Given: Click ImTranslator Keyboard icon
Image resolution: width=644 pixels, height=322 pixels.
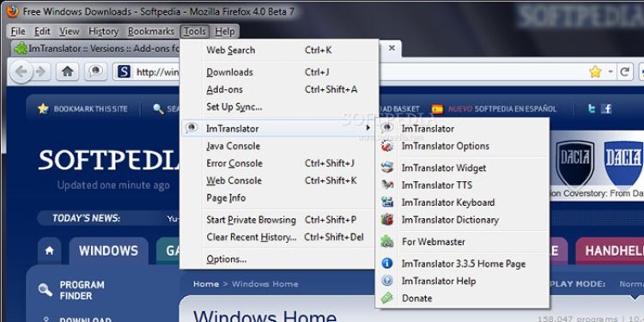Looking at the screenshot, I should point(387,202).
